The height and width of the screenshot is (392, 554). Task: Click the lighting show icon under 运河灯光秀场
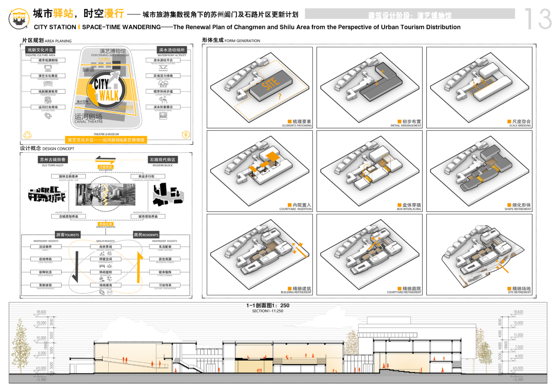[x=48, y=116]
